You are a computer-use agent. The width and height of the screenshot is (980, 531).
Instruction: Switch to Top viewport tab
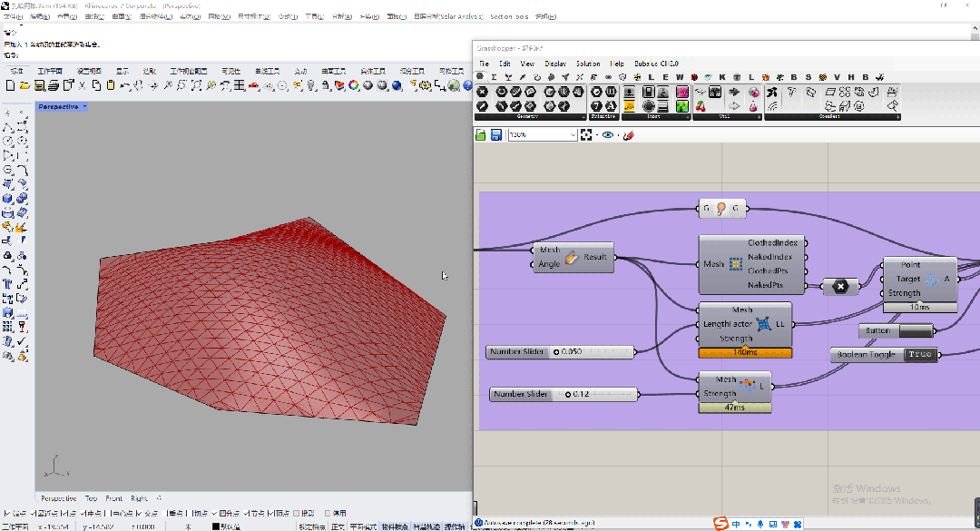(92, 498)
